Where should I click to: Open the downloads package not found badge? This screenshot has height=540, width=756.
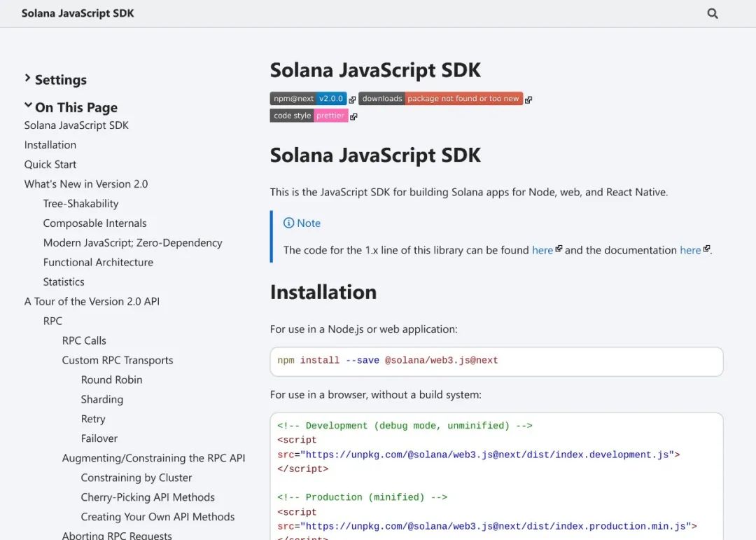click(441, 99)
